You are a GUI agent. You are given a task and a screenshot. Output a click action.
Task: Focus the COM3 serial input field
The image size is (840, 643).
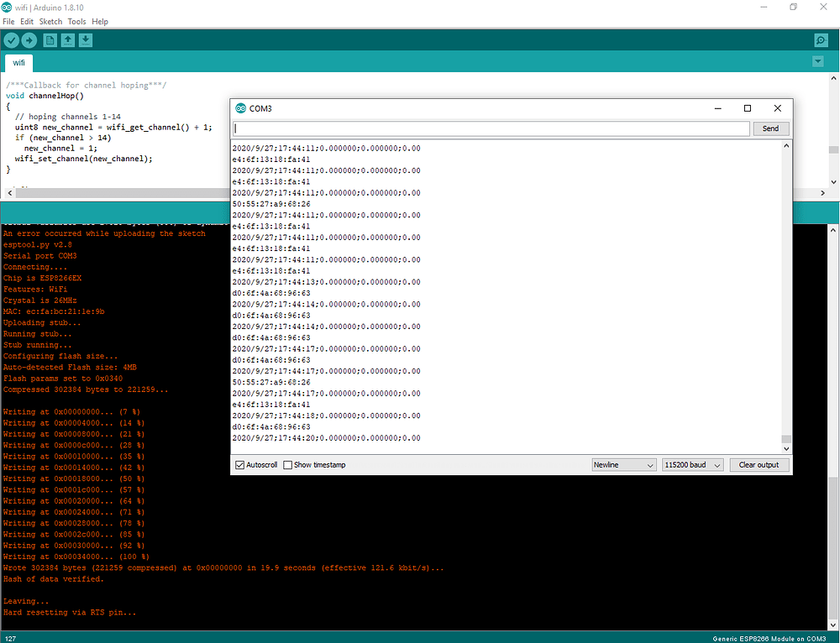(x=491, y=128)
